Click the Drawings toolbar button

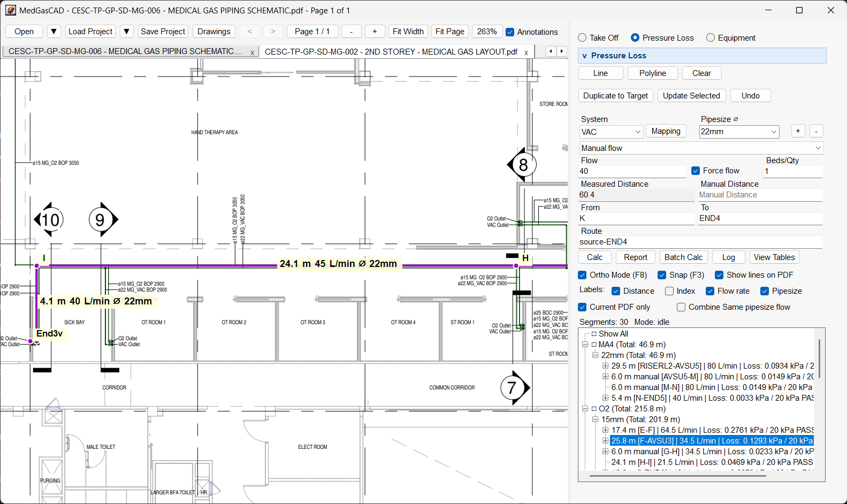[214, 32]
